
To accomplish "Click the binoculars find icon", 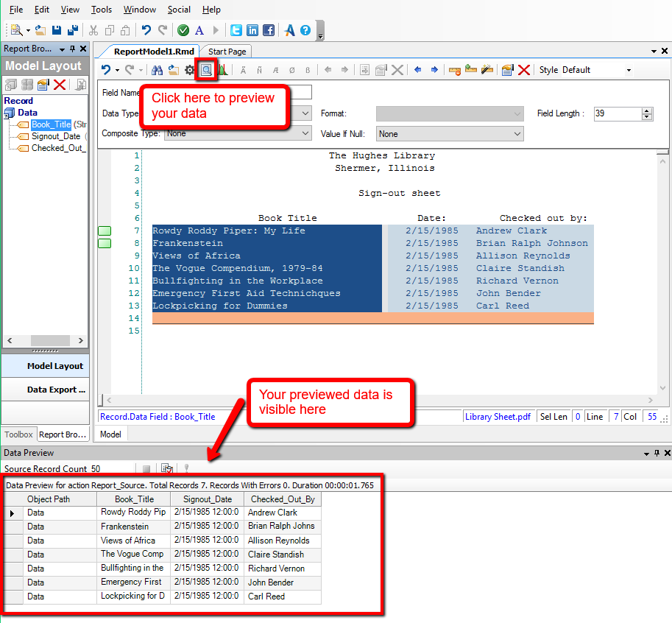I will (157, 70).
